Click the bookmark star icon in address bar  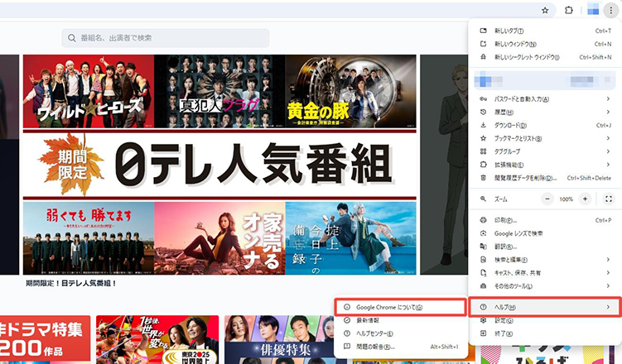pyautogui.click(x=545, y=10)
